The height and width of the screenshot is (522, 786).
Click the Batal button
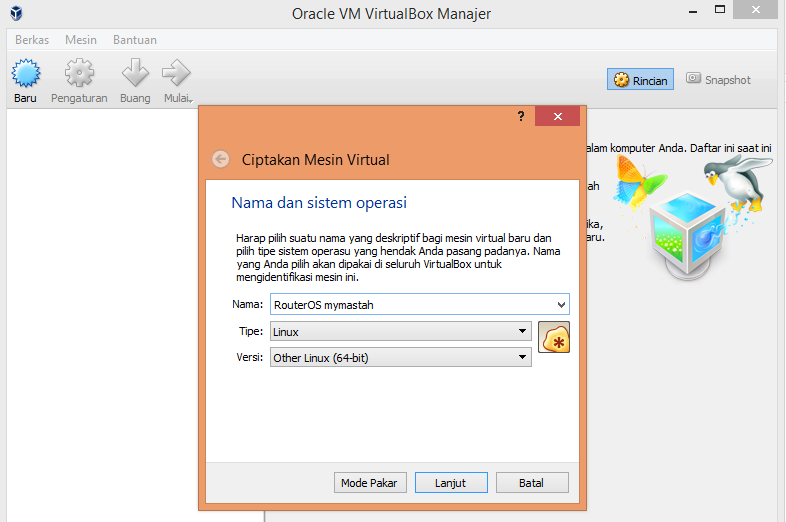point(532,483)
